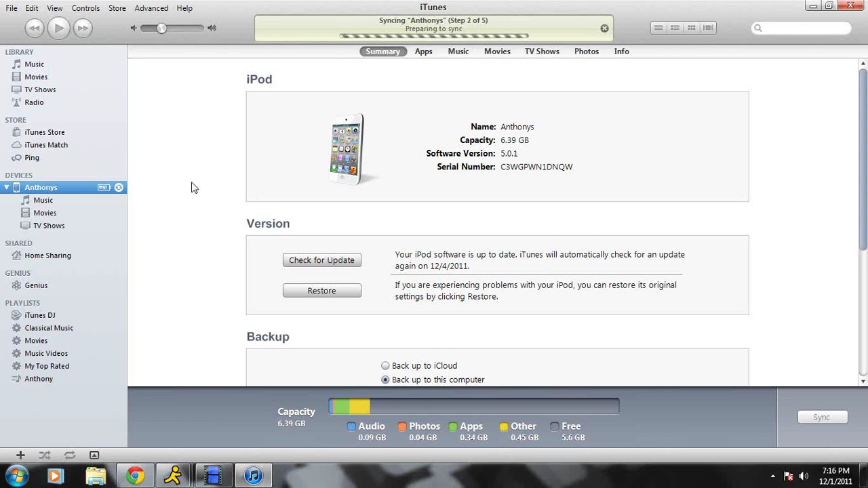Adjust the volume slider knob
Image resolution: width=868 pixels, height=488 pixels.
click(161, 28)
